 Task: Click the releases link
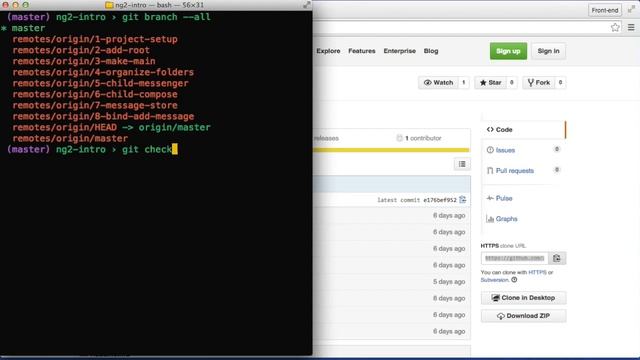[327, 138]
